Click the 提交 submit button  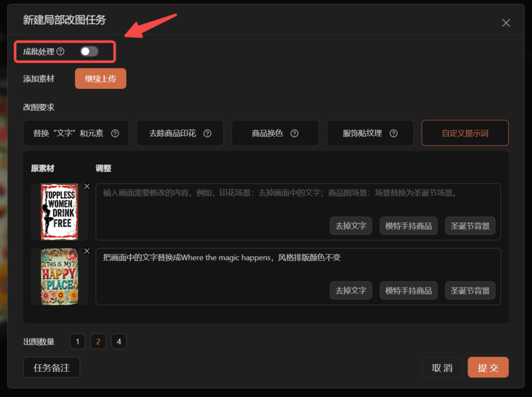click(488, 367)
